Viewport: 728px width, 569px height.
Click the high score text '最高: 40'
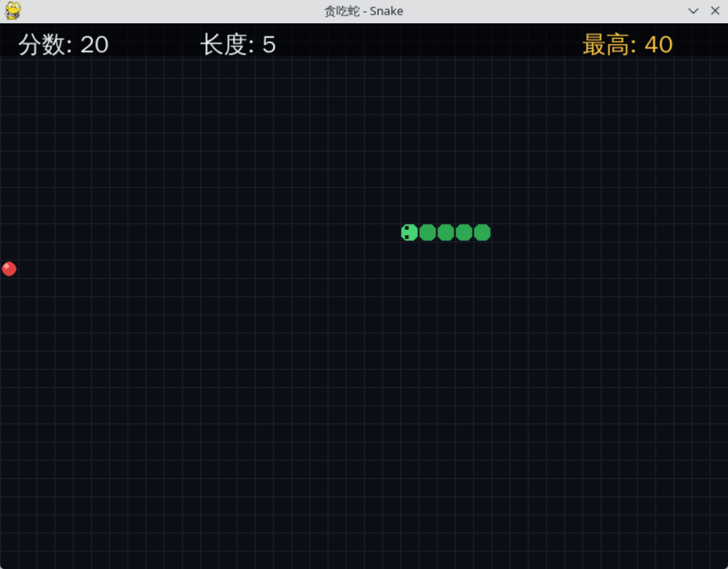click(628, 45)
